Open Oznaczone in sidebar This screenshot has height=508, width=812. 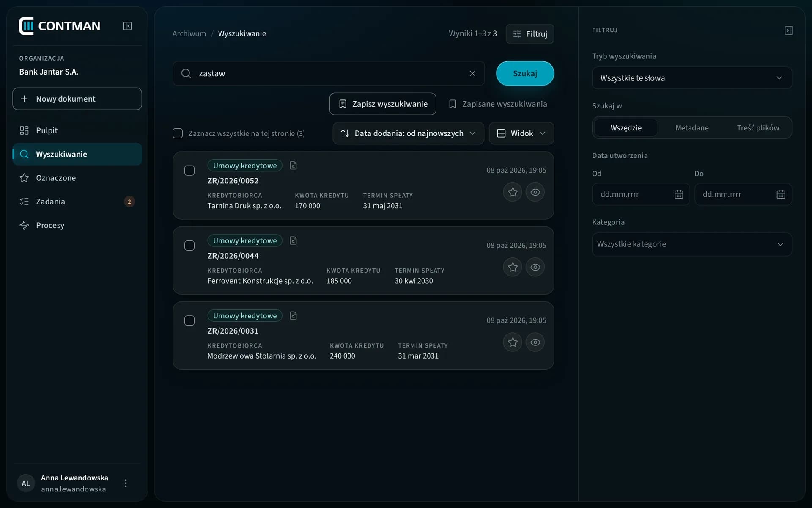coord(77,178)
